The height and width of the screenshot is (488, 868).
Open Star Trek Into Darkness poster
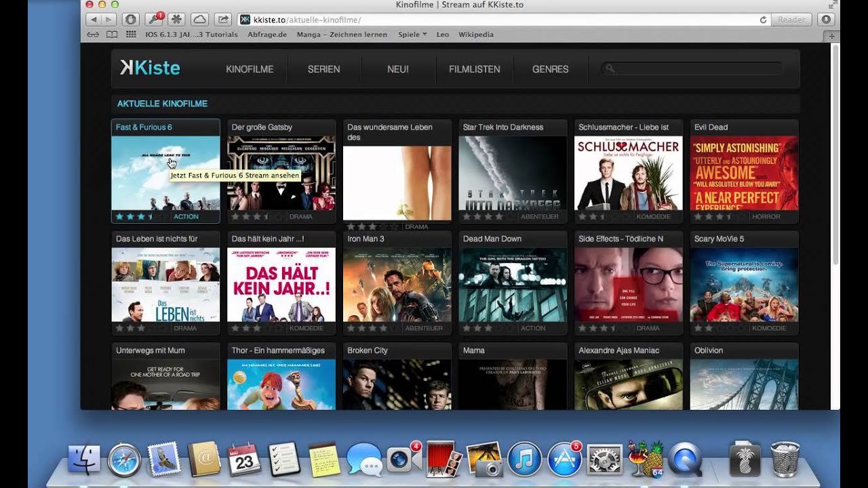point(513,173)
